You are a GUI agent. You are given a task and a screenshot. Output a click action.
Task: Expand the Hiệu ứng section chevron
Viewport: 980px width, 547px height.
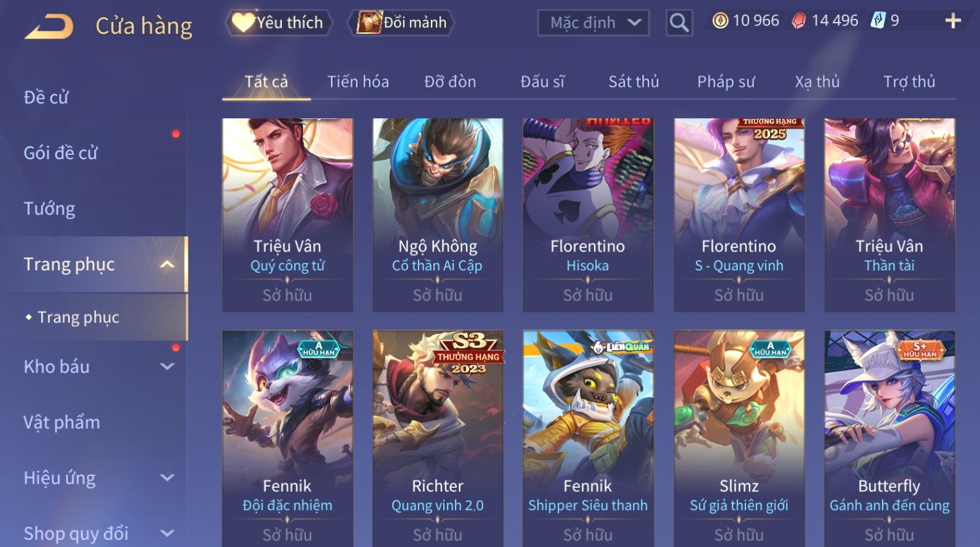[168, 478]
